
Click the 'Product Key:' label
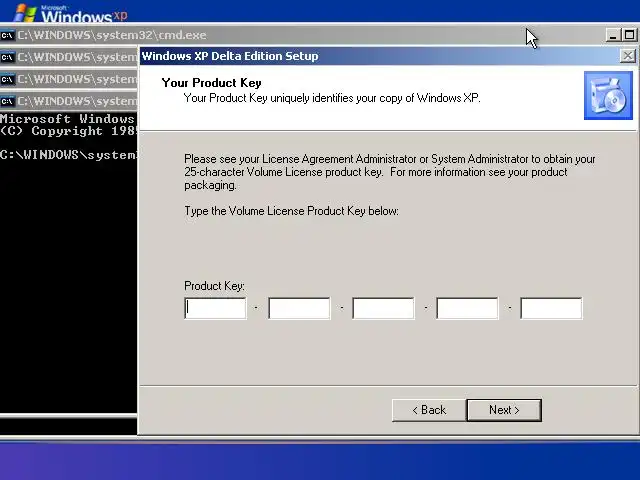(214, 286)
